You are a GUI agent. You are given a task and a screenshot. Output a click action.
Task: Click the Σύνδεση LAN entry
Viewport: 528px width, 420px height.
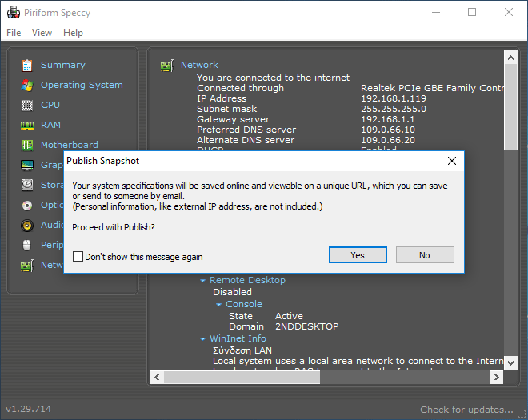(242, 350)
